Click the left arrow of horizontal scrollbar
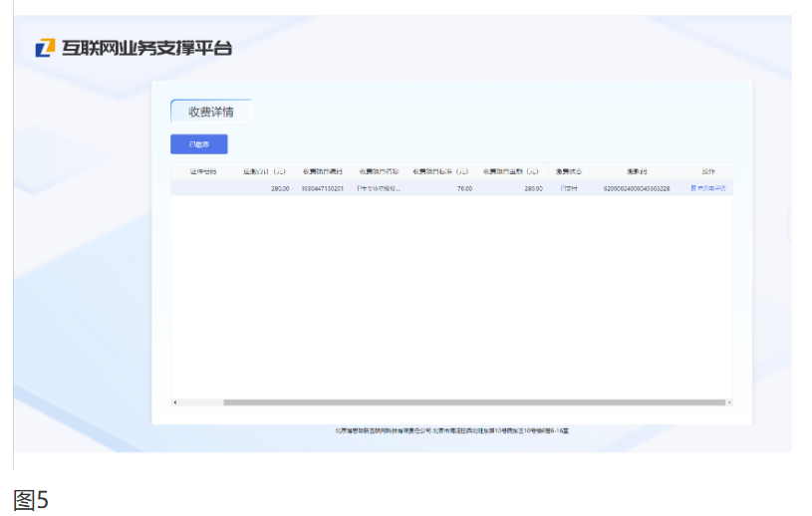The height and width of the screenshot is (516, 812). 175,402
